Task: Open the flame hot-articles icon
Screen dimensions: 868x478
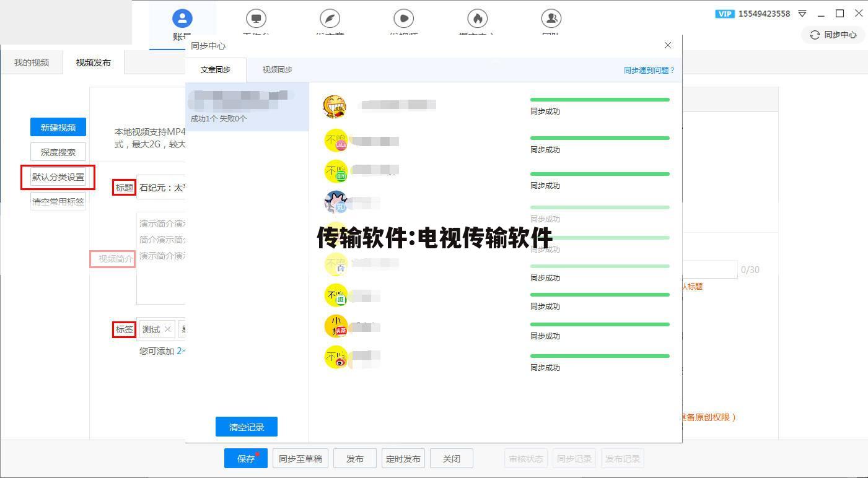Action: click(477, 18)
